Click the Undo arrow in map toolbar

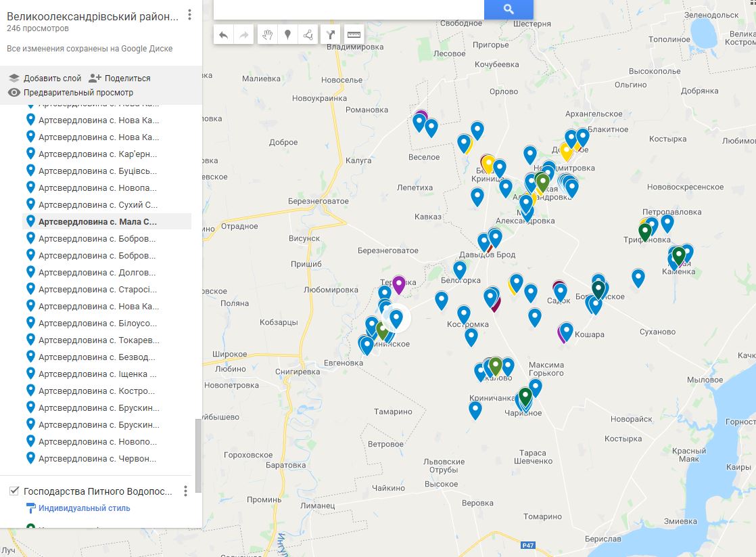point(224,35)
